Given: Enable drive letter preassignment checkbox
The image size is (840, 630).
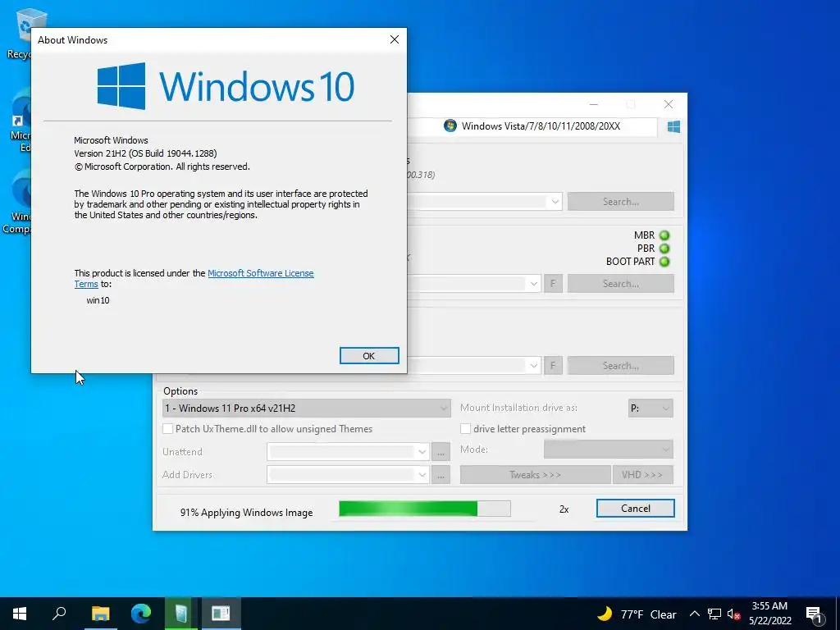Looking at the screenshot, I should (466, 428).
